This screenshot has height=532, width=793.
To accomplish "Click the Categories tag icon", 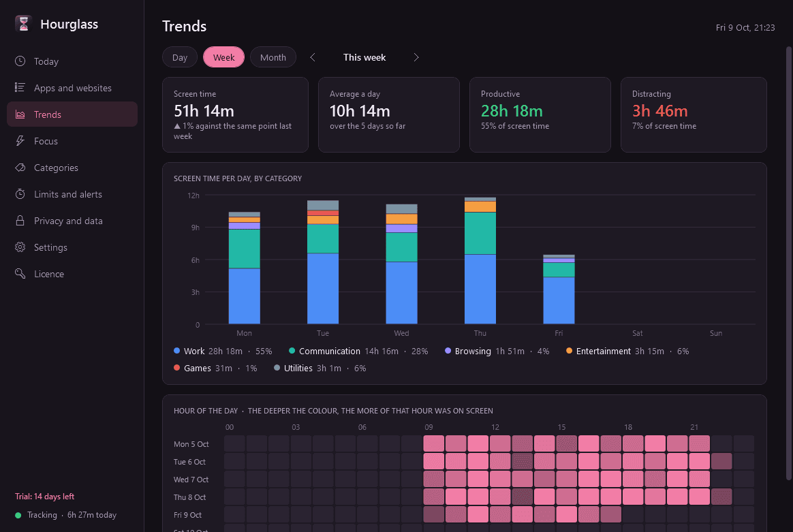I will 20,168.
